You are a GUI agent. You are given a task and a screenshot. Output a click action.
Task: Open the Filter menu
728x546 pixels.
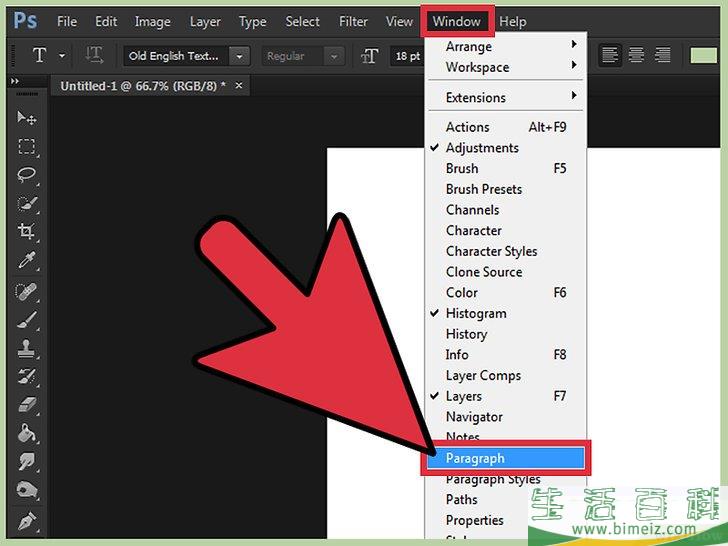pyautogui.click(x=353, y=21)
